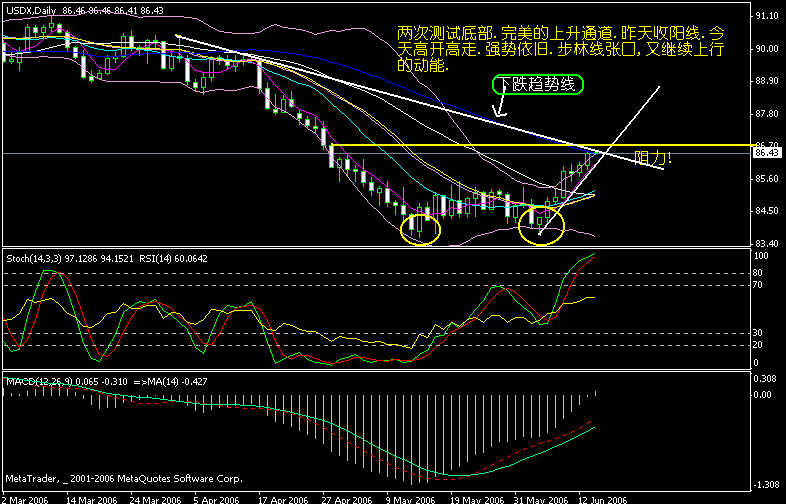Viewport: 786px width, 504px height.
Task: Select the 70 level on oscillator scale
Action: (x=758, y=285)
